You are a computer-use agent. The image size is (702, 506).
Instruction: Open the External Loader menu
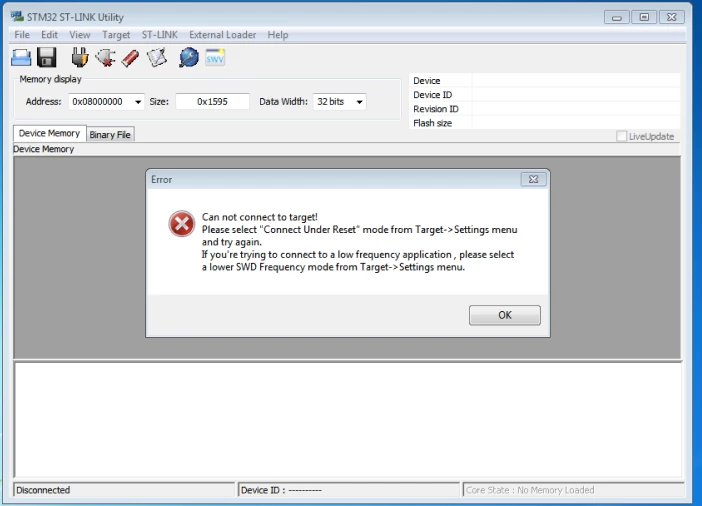pos(223,34)
